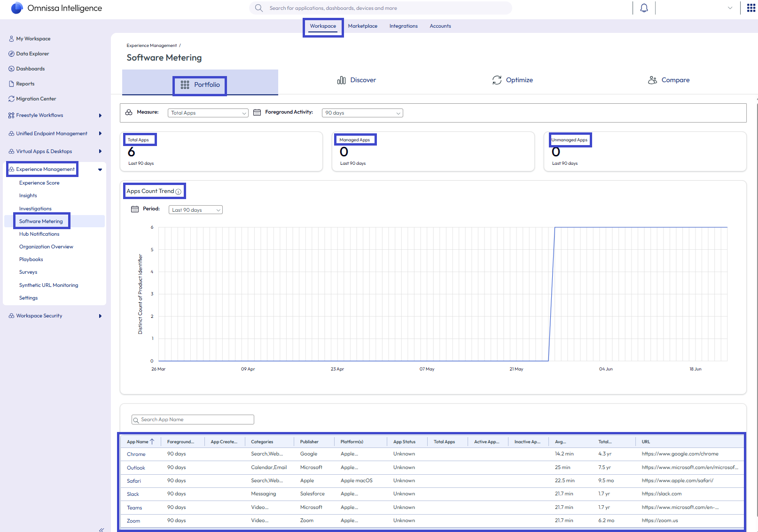
Task: Open the apps grid launcher icon
Action: point(751,8)
